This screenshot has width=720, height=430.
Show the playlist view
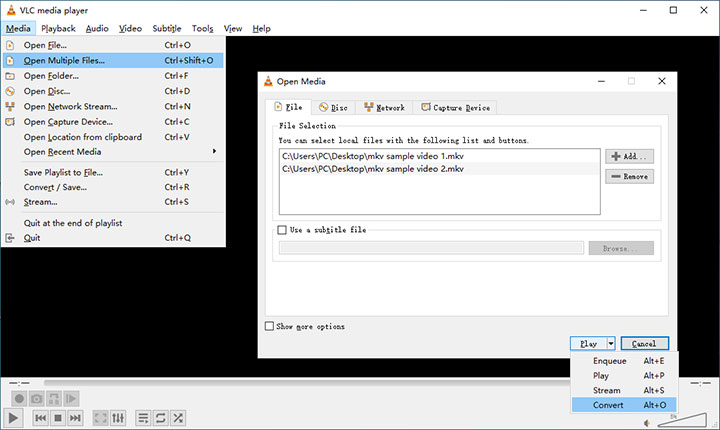coord(143,418)
